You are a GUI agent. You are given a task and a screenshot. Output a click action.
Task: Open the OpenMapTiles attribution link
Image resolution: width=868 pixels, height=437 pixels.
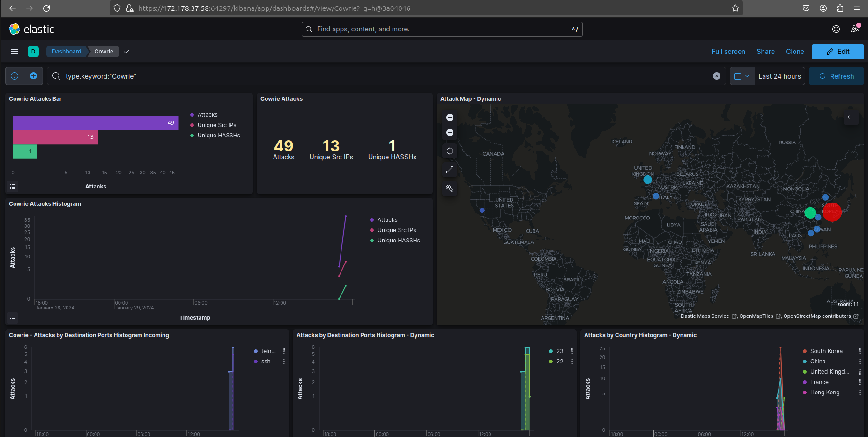click(x=760, y=316)
